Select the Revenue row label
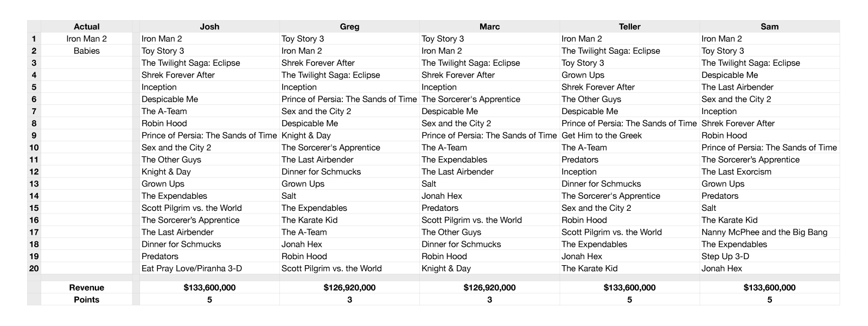This screenshot has width=868, height=326. coord(86,287)
